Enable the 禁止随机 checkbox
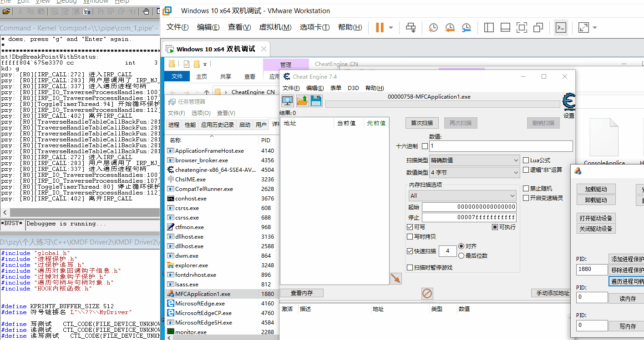The image size is (644, 340). pyautogui.click(x=526, y=188)
